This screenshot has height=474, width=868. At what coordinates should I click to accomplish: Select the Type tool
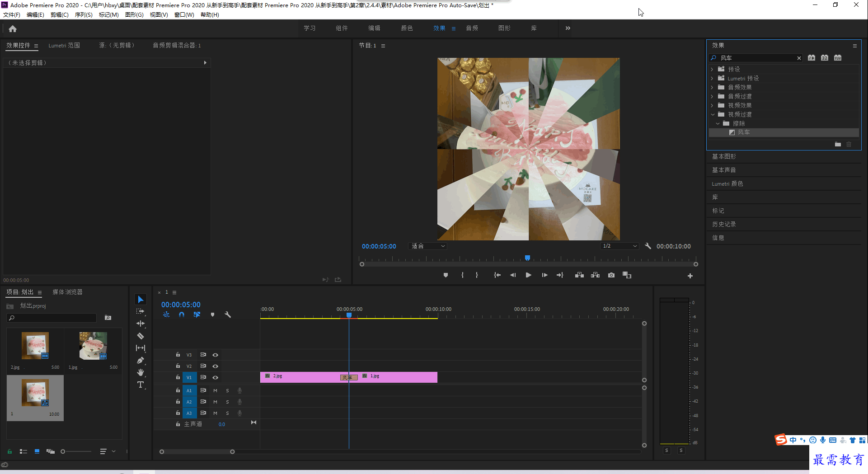coord(141,385)
